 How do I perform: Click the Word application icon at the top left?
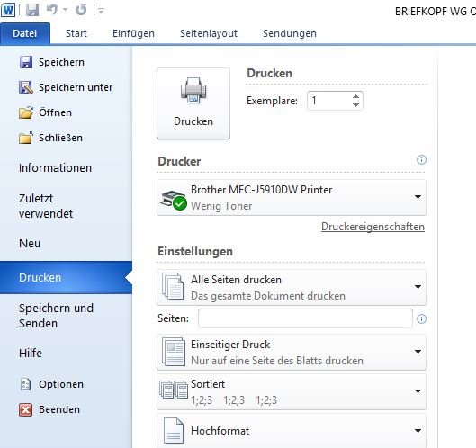[8, 10]
